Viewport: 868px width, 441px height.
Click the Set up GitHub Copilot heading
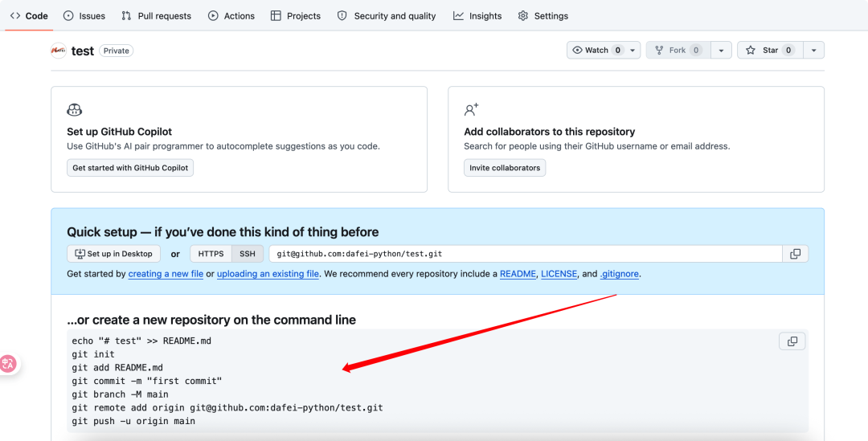point(120,132)
